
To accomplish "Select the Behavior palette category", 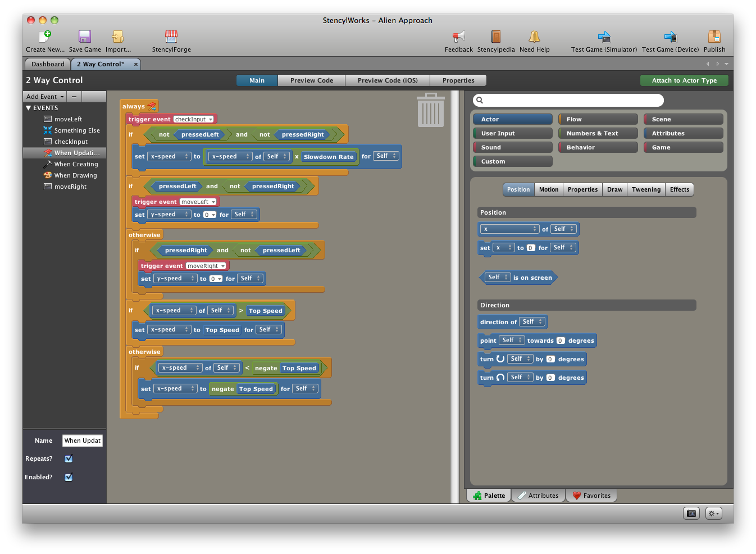I will [598, 147].
